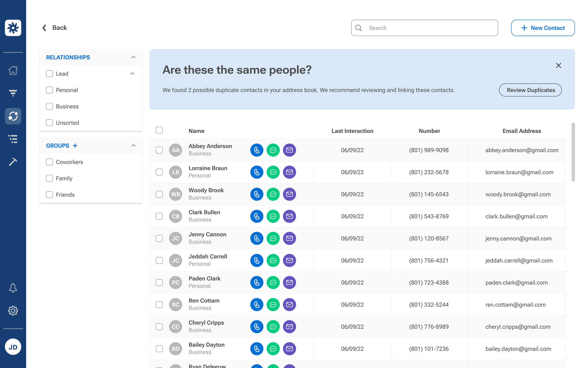Click the Review Duplicates button
The width and height of the screenshot is (588, 368).
[530, 90]
